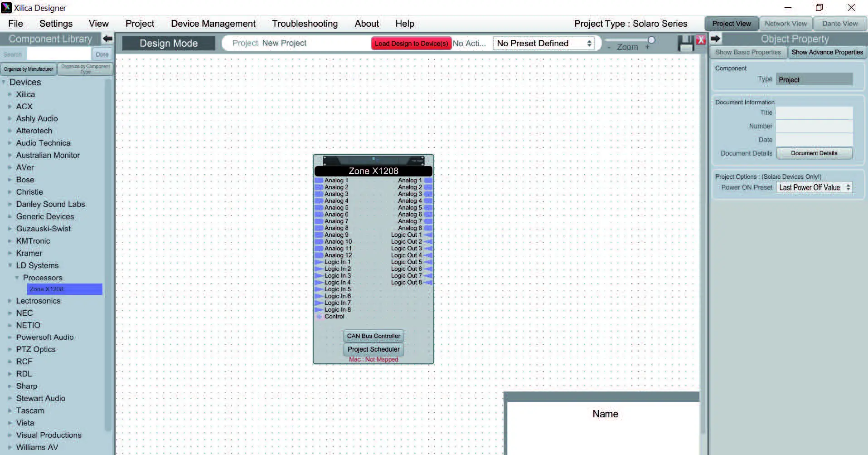Click the Logic Out 2 port arrow

tap(428, 242)
